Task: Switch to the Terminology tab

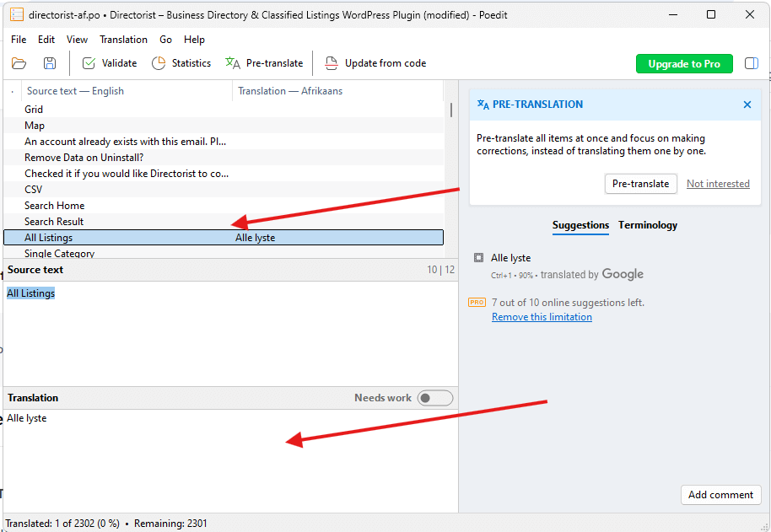Action: coord(647,225)
